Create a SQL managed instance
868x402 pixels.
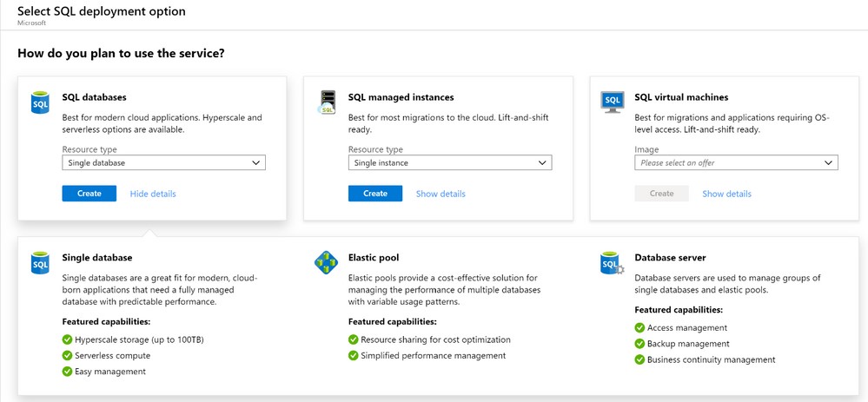375,194
